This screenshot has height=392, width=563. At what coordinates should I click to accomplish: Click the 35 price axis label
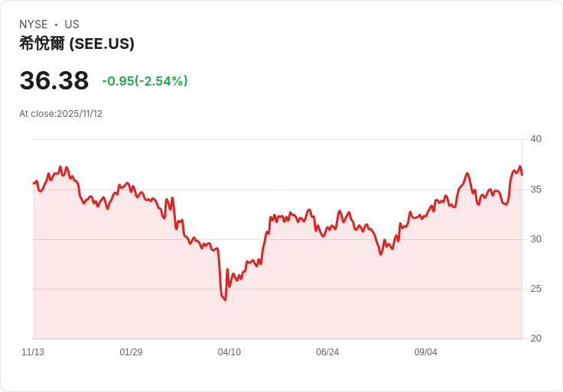535,190
